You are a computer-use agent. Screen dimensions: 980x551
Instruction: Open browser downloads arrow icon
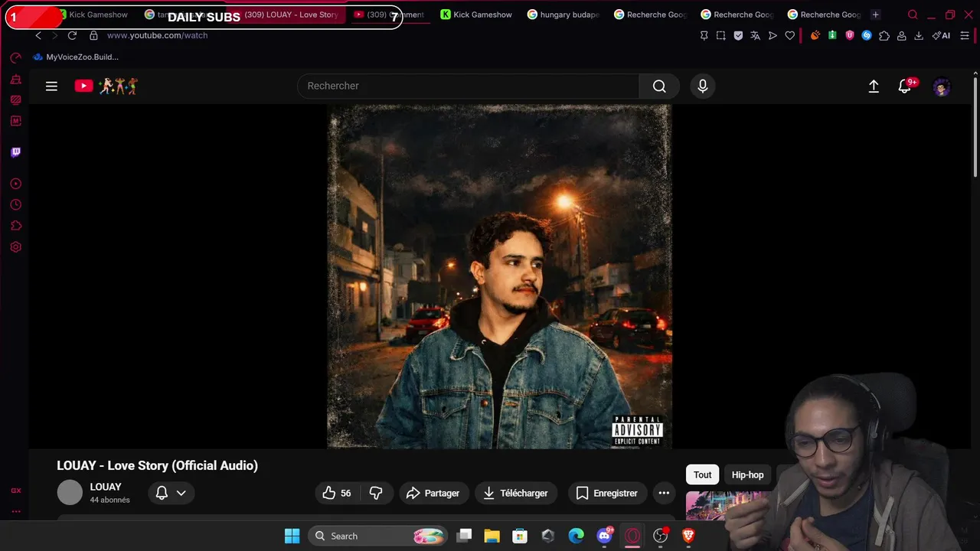pos(919,35)
